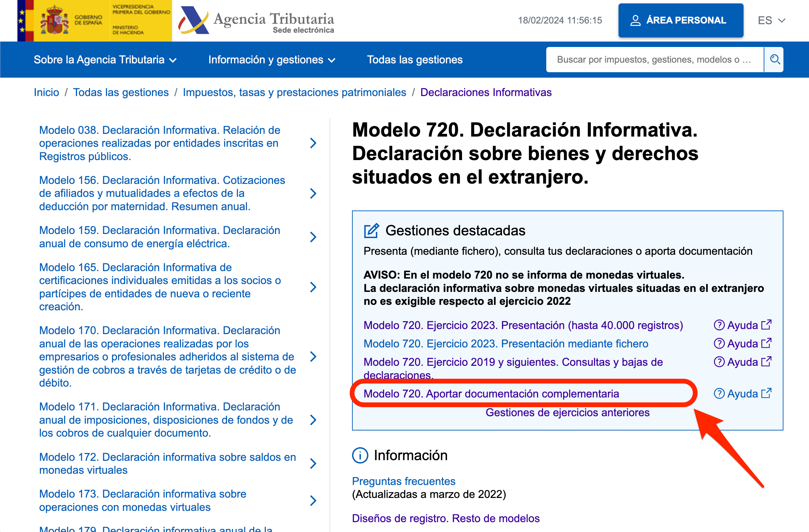Open Agencia Tributaria logo homepage
The height and width of the screenshot is (532, 809).
256,20
